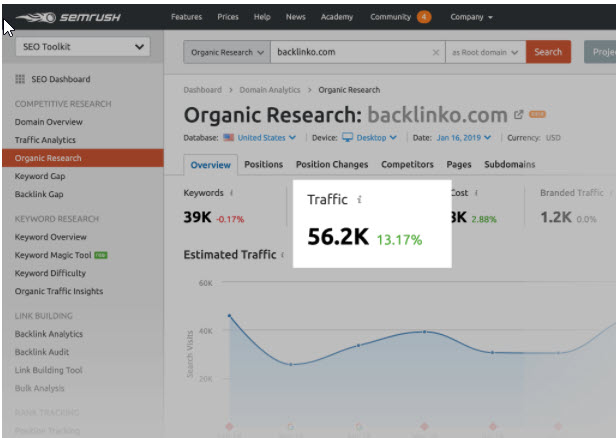The height and width of the screenshot is (438, 616).
Task: Open Backlink Analytics in sidebar
Action: pos(49,334)
